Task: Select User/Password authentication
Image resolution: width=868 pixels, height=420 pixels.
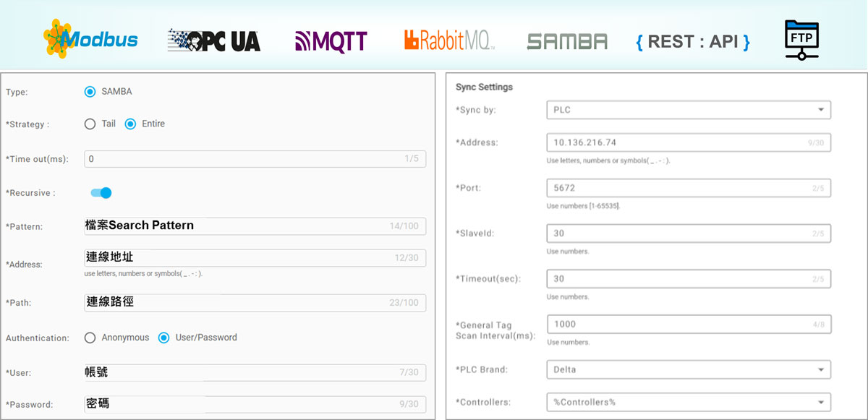Action: [164, 338]
